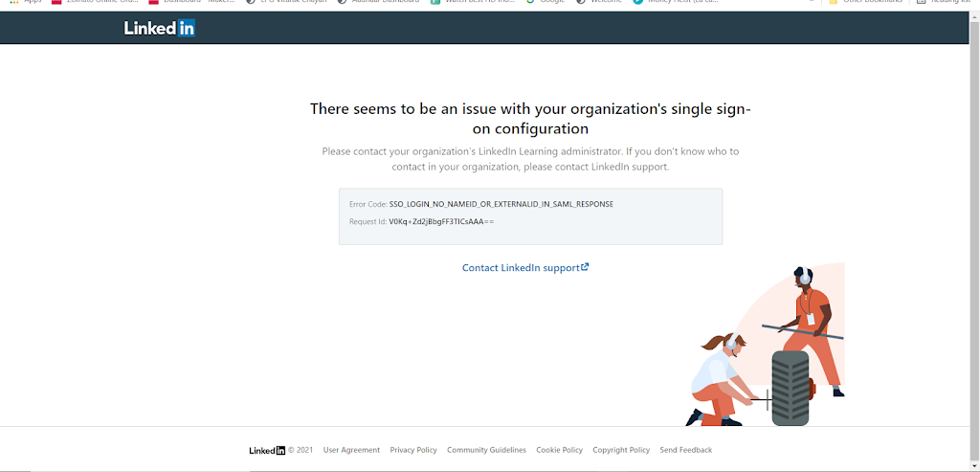Open Community Guidelines footer link
Image resolution: width=980 pixels, height=472 pixels.
coord(486,450)
